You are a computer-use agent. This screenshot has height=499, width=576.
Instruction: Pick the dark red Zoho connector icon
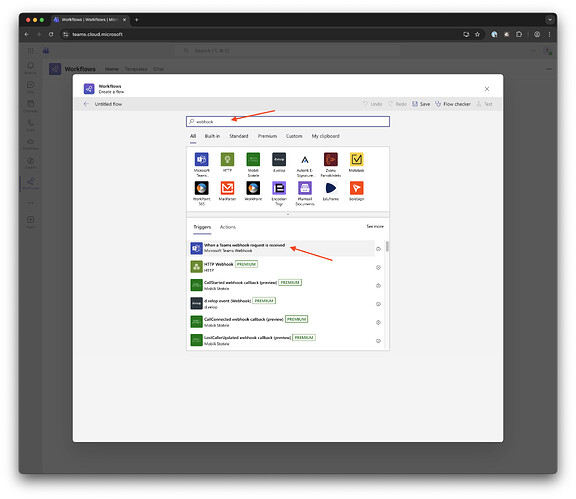[331, 159]
